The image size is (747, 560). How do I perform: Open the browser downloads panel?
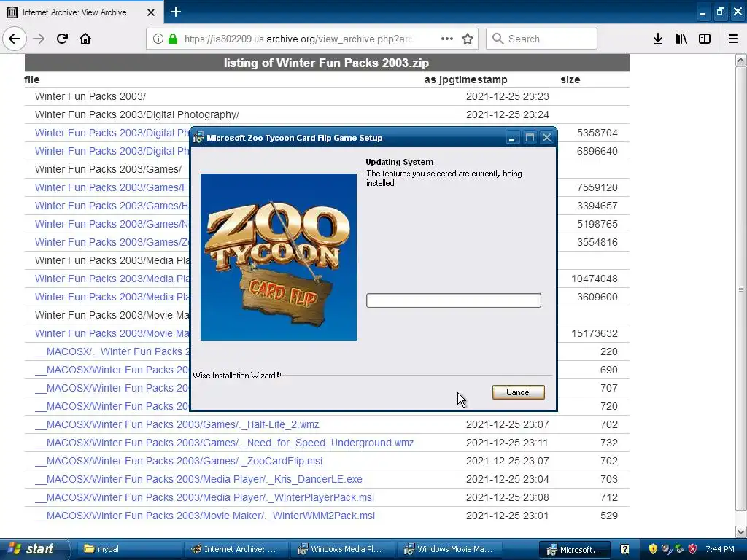[x=658, y=39]
